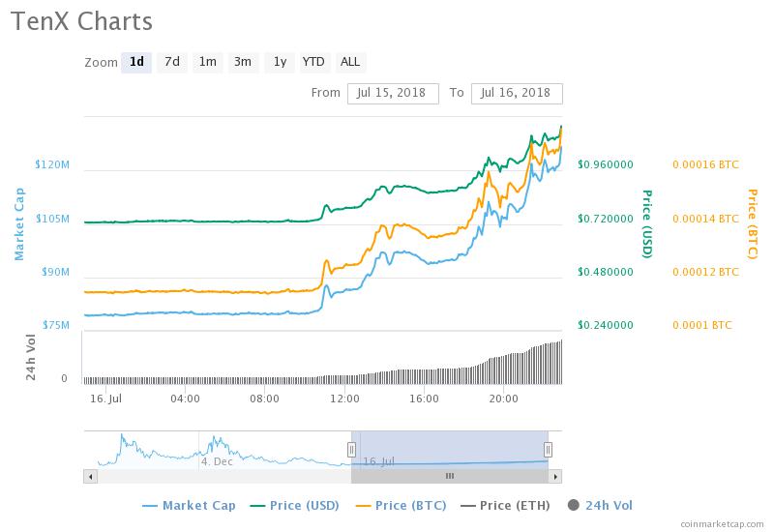Click the To date field Jul 16, 2018
Viewport: 774px width, 532px height.
(x=517, y=93)
